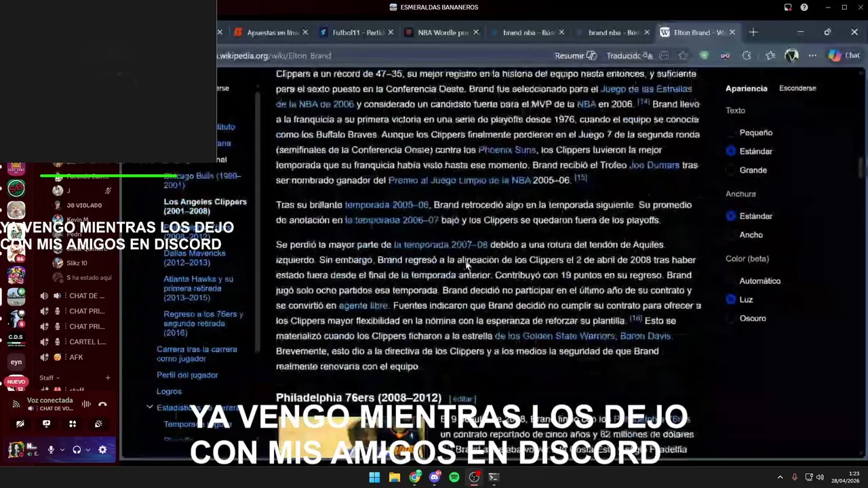Share your screen in Discord

coord(46,424)
